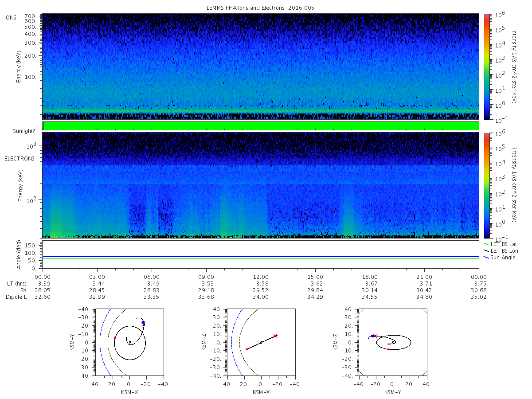Click the red X spacecraft marker in the KSM-Y/KSM-Z plot
The image size is (532, 399).
click(375, 336)
